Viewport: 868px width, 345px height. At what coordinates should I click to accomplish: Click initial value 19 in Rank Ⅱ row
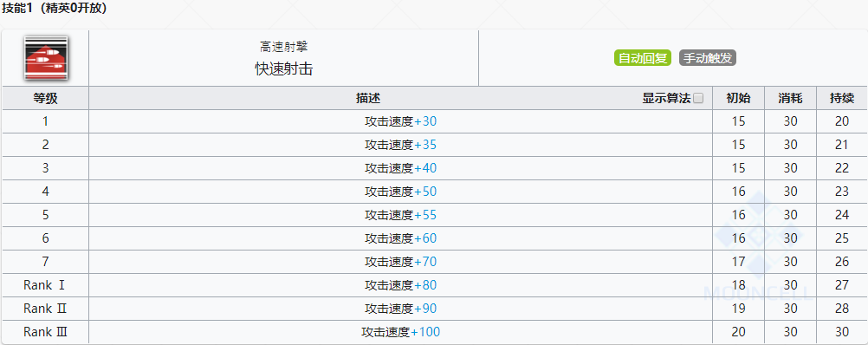pos(738,309)
